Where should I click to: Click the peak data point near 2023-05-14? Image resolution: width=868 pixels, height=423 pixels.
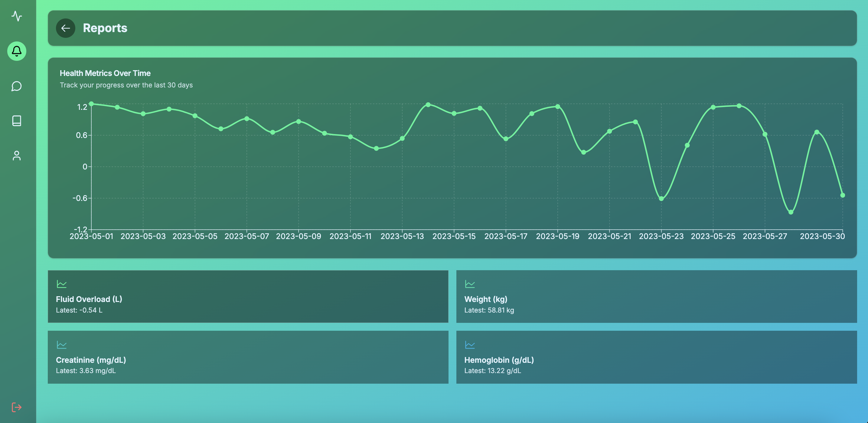(x=429, y=105)
